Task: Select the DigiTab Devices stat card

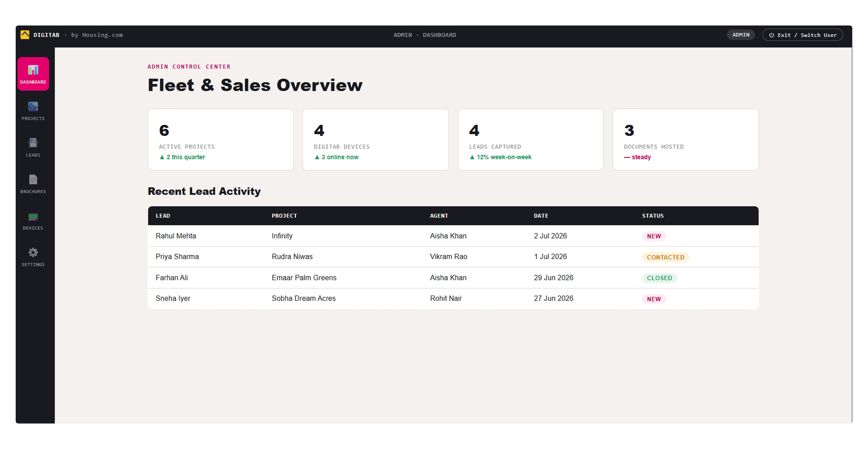Action: pos(376,140)
